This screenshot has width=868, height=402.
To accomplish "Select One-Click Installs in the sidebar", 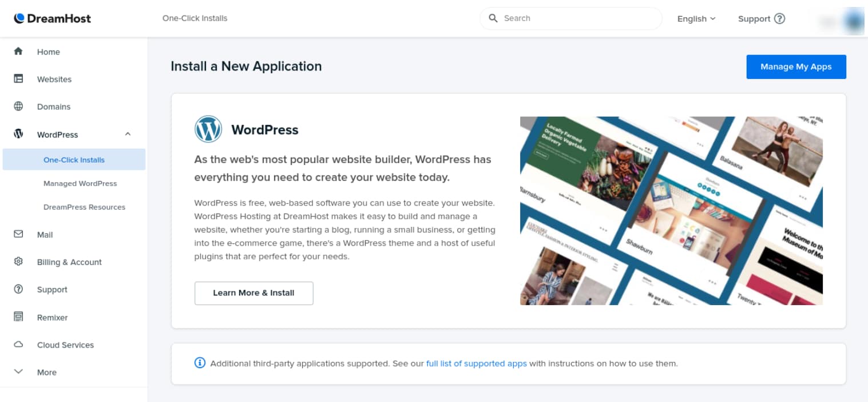I will click(x=73, y=160).
